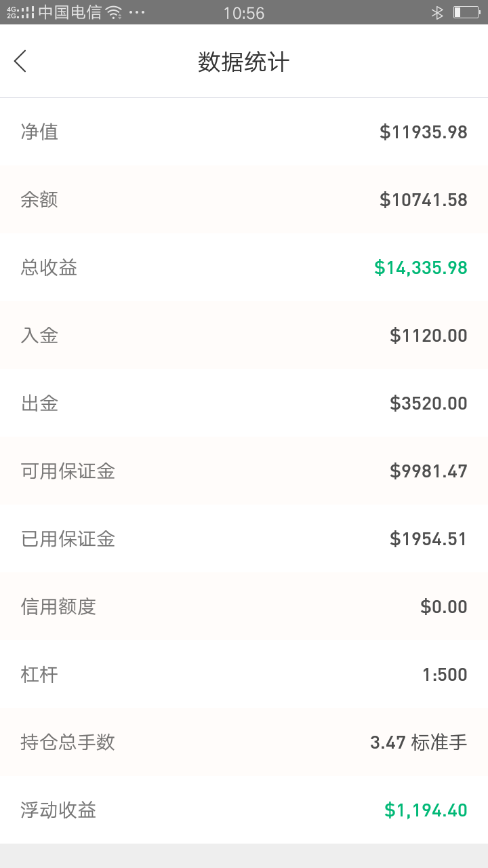Select the 可用保证金 row
Screen dimensions: 488x868
click(x=244, y=471)
